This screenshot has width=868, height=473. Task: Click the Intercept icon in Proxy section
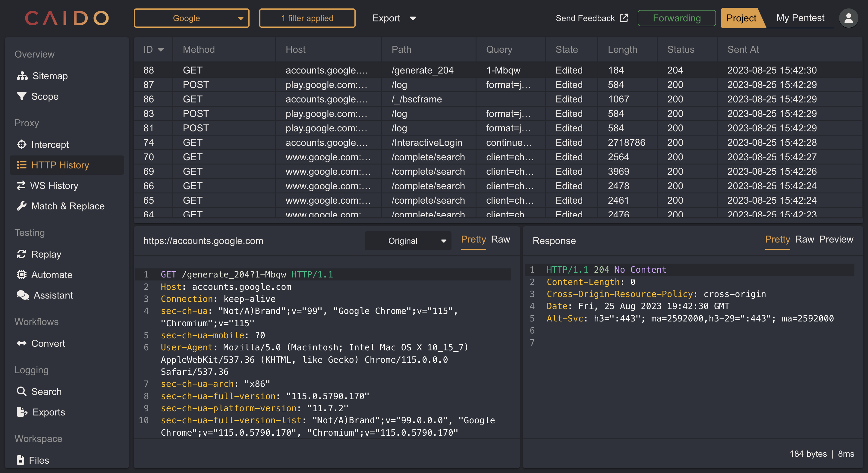pos(22,145)
